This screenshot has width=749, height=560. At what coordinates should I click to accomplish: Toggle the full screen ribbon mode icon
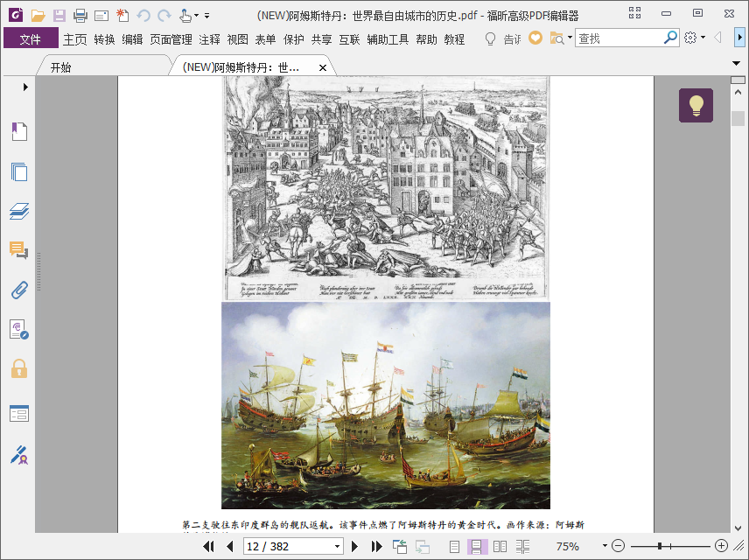(x=635, y=13)
